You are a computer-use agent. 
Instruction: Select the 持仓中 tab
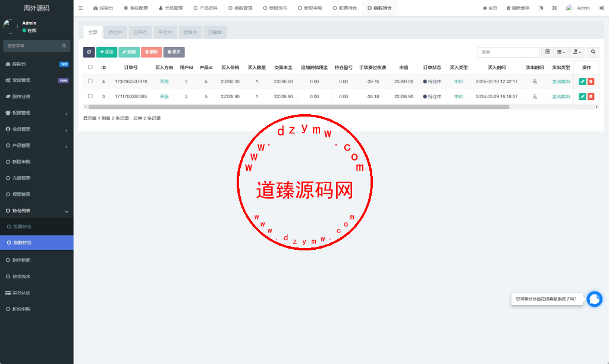[x=115, y=33]
